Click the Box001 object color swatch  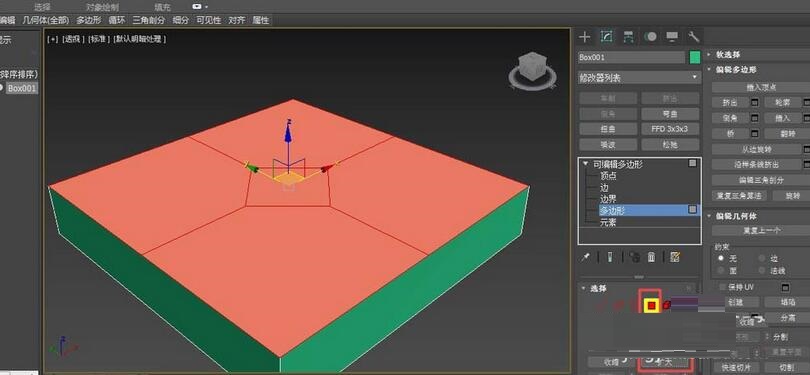pos(695,57)
